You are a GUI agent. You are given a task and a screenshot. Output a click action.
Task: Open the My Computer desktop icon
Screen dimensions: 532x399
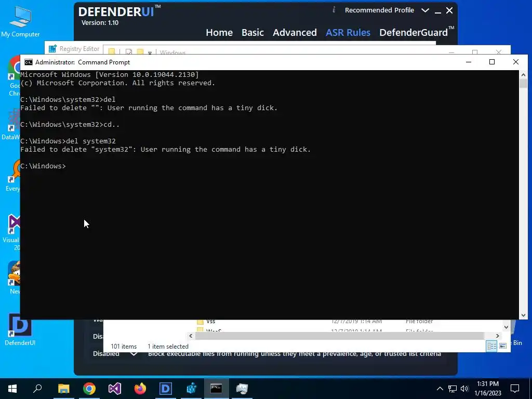coord(20,21)
